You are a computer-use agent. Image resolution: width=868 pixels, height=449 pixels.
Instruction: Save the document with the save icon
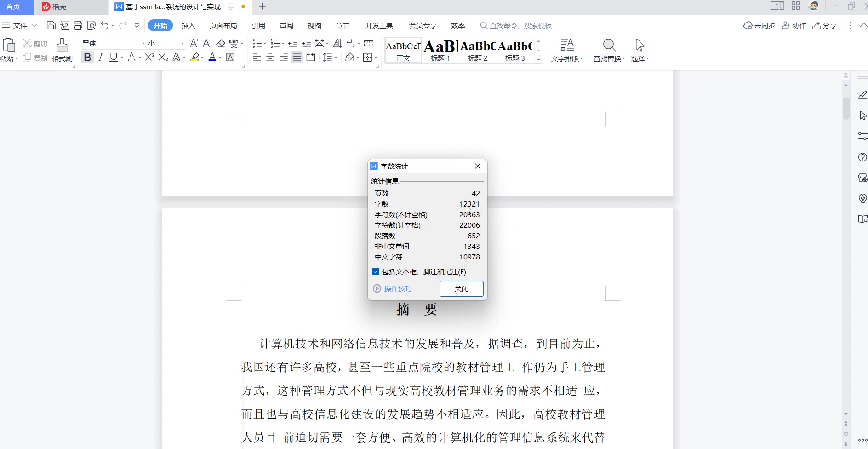51,25
